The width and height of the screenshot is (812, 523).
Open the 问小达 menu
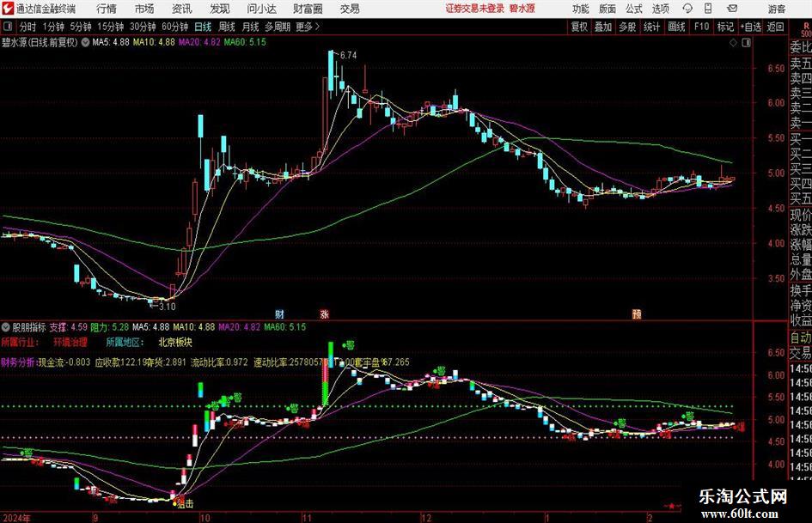click(261, 9)
